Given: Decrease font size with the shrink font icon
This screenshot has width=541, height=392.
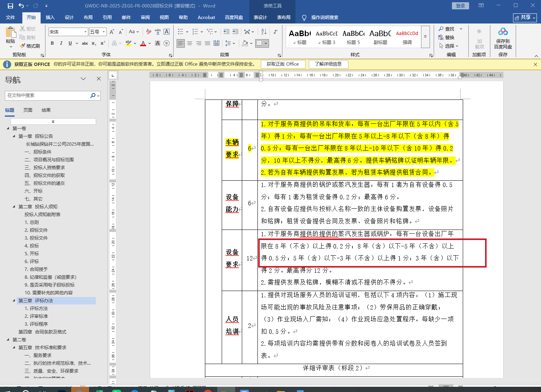Looking at the screenshot, I should coord(121,32).
